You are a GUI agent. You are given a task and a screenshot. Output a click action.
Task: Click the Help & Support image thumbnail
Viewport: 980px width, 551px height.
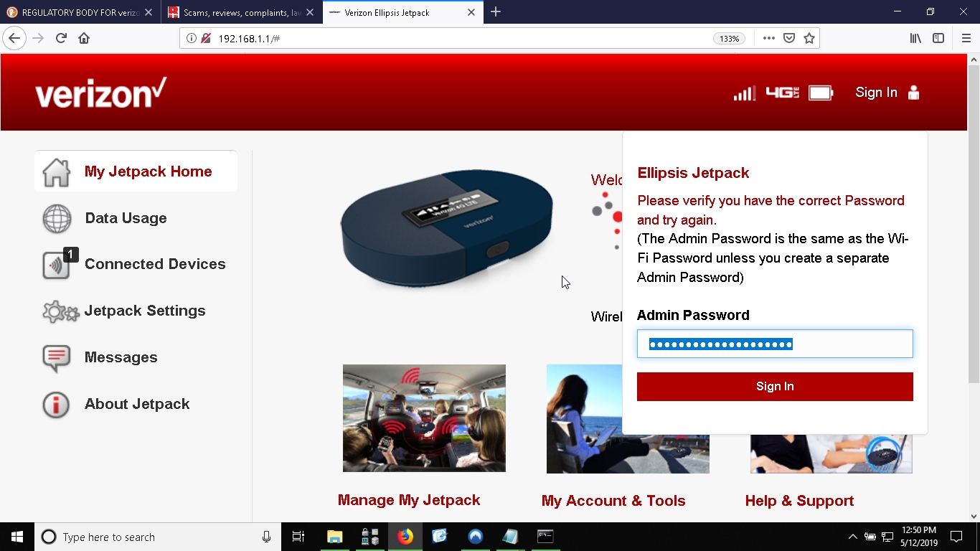tap(831, 453)
